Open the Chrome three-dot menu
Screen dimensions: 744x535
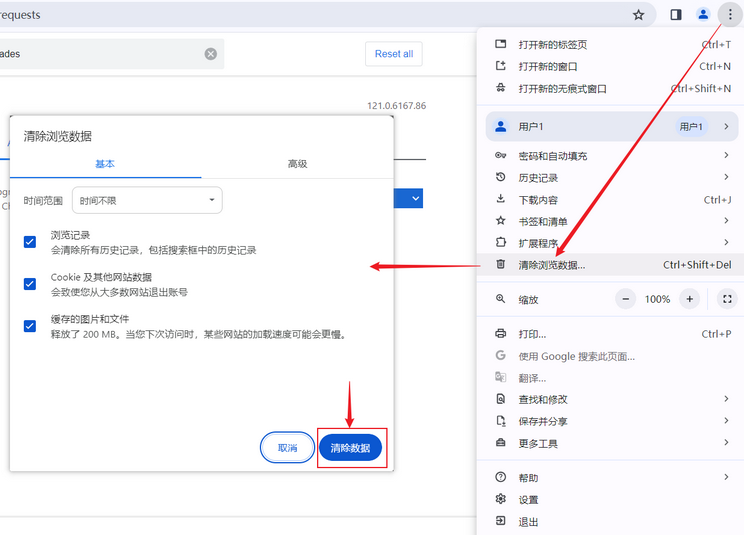tap(730, 15)
